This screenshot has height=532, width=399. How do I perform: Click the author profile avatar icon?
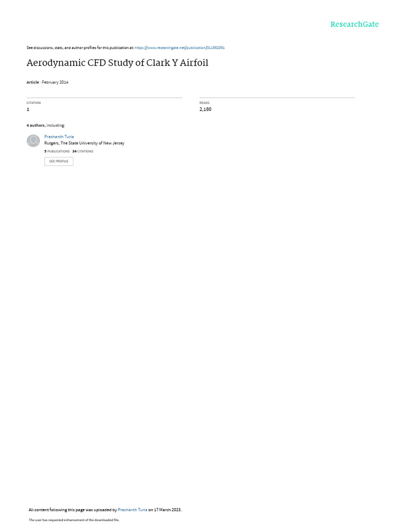point(33,141)
